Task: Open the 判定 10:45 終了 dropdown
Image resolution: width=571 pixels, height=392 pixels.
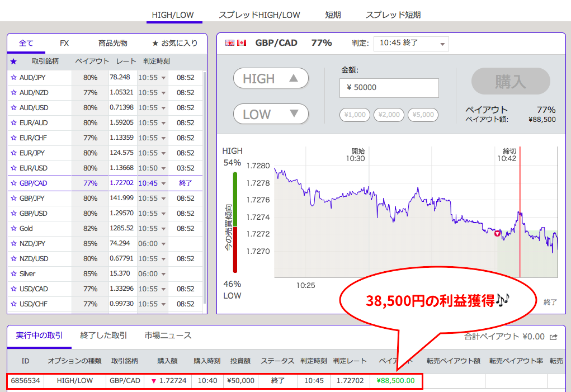Action: click(411, 43)
